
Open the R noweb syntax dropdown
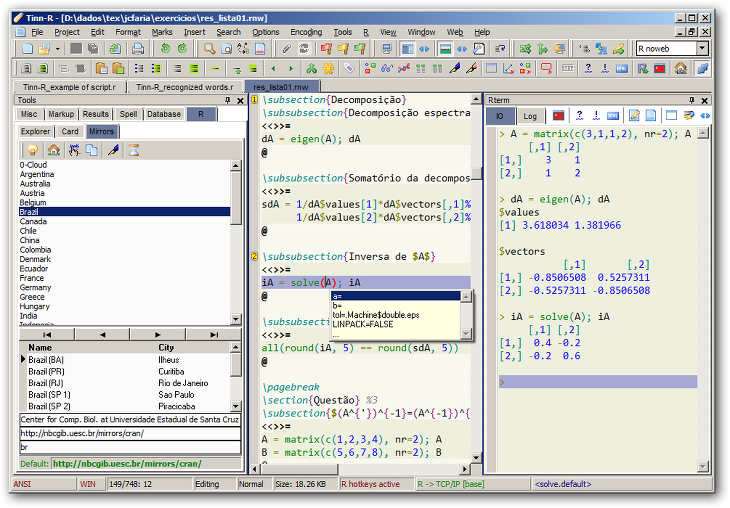(702, 48)
